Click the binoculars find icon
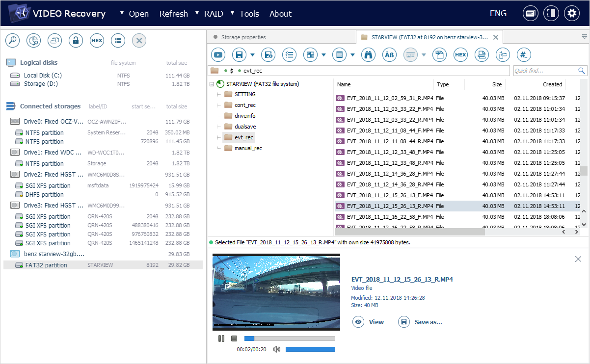The width and height of the screenshot is (590, 364). (368, 54)
